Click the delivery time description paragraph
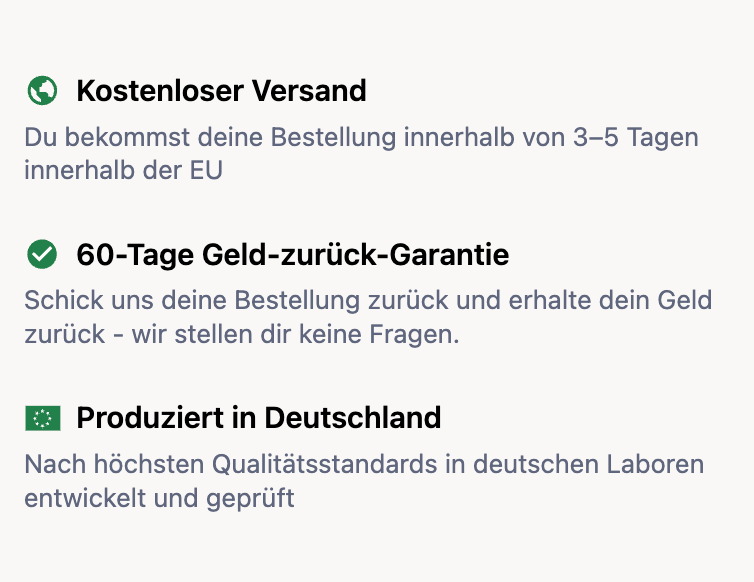Viewport: 754px width, 582px height. click(361, 153)
